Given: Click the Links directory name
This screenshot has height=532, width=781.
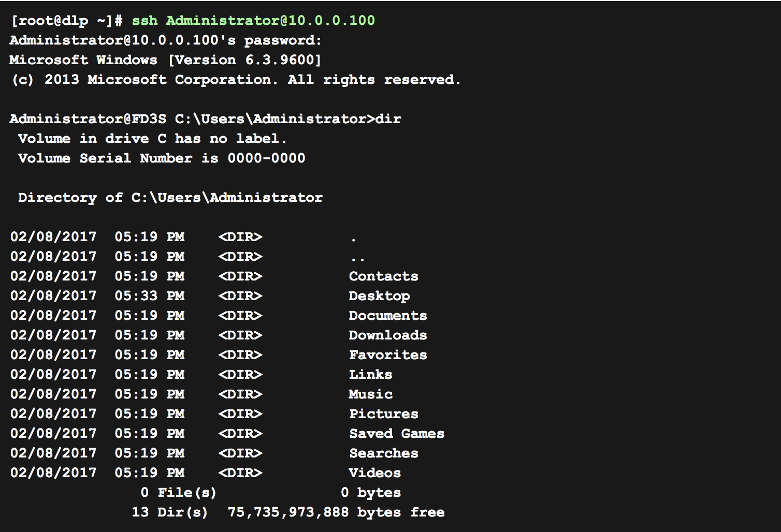Looking at the screenshot, I should 370,375.
